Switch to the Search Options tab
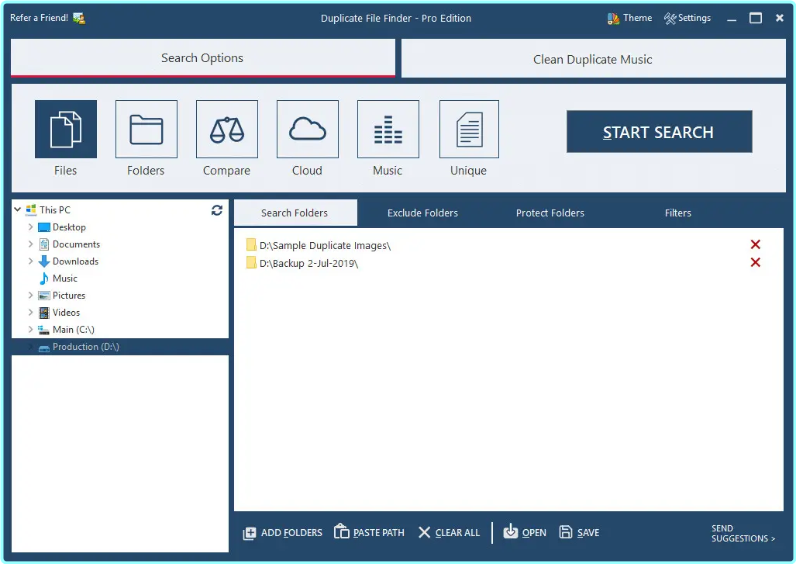Image resolution: width=796 pixels, height=564 pixels. [x=203, y=58]
